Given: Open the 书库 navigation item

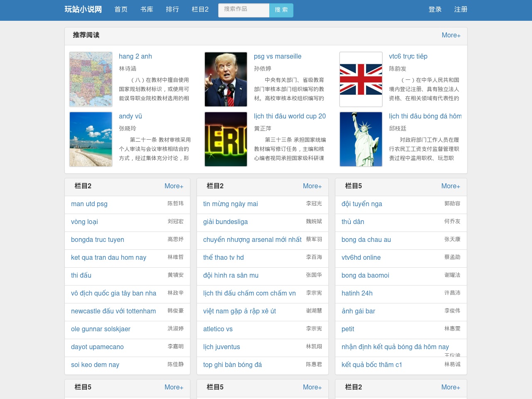Looking at the screenshot, I should [147, 9].
